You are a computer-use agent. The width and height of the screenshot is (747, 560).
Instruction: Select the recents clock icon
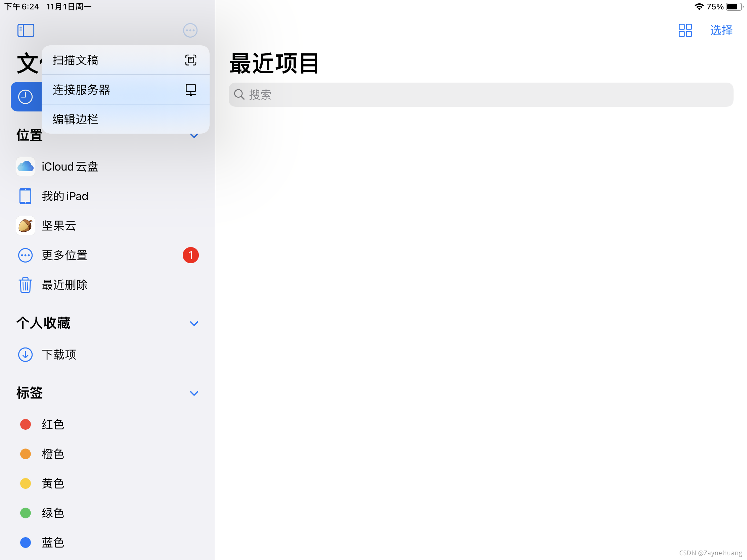25,97
